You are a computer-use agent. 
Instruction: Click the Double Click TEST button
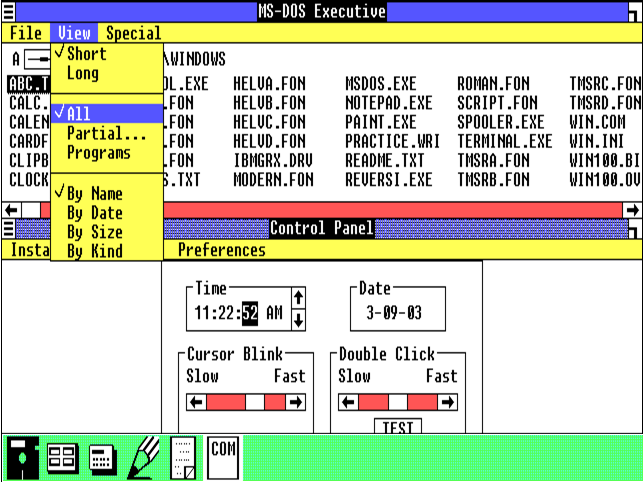[398, 426]
